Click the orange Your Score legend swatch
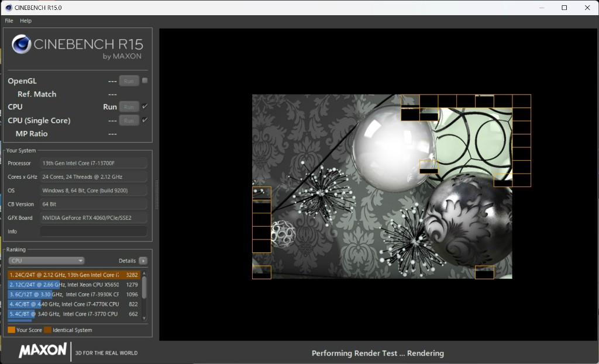Image resolution: width=599 pixels, height=364 pixels. 11,330
